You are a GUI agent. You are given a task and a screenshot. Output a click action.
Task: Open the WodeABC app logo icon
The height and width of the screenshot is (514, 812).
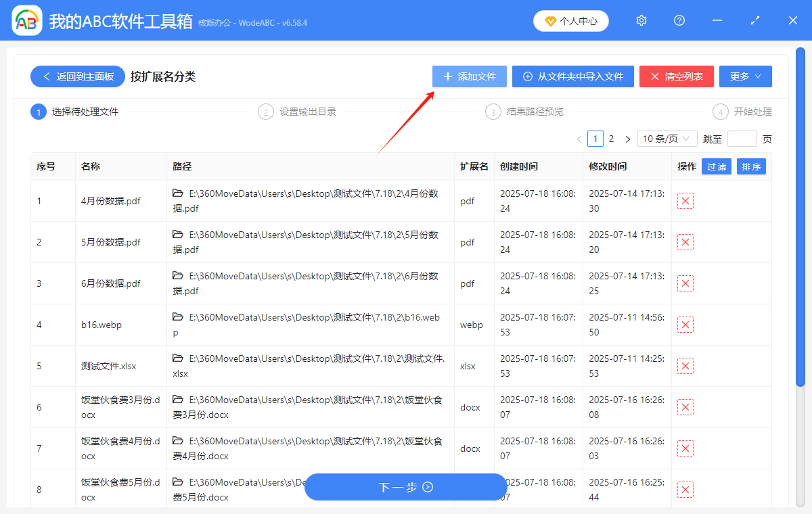coord(26,20)
